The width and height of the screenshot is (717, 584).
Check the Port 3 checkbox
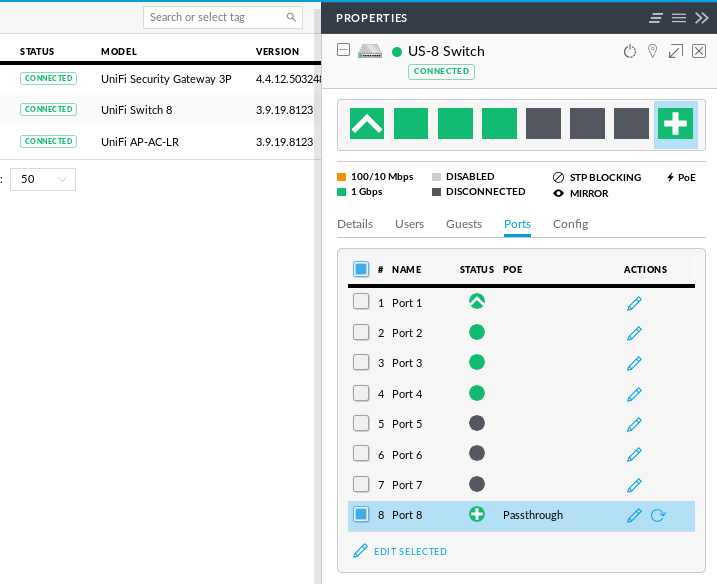pos(361,363)
